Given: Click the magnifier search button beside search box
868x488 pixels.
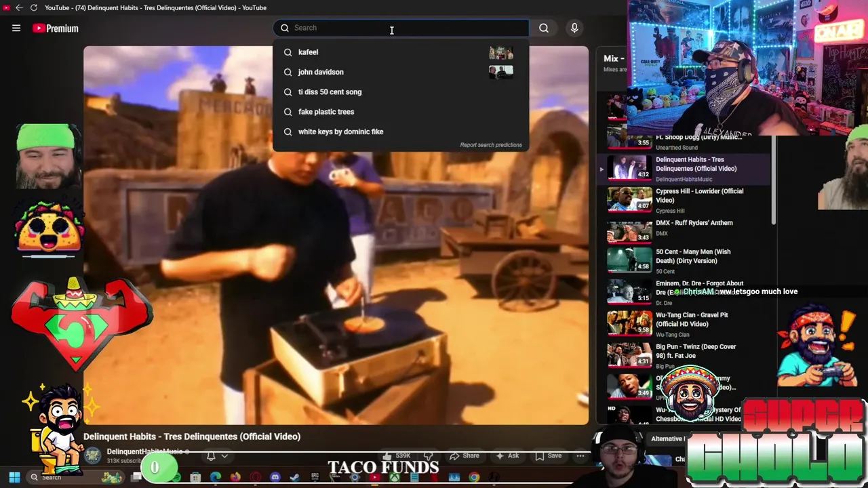Looking at the screenshot, I should pyautogui.click(x=544, y=28).
